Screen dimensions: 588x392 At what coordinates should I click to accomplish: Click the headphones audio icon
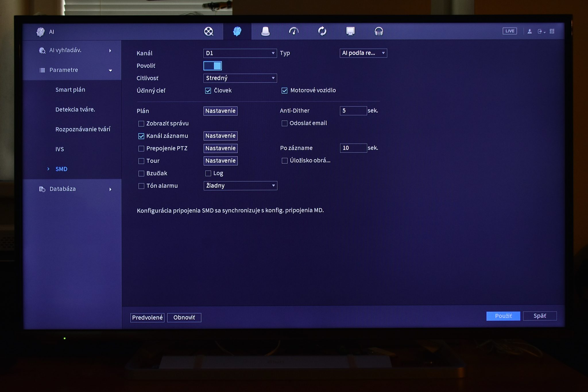click(x=379, y=31)
